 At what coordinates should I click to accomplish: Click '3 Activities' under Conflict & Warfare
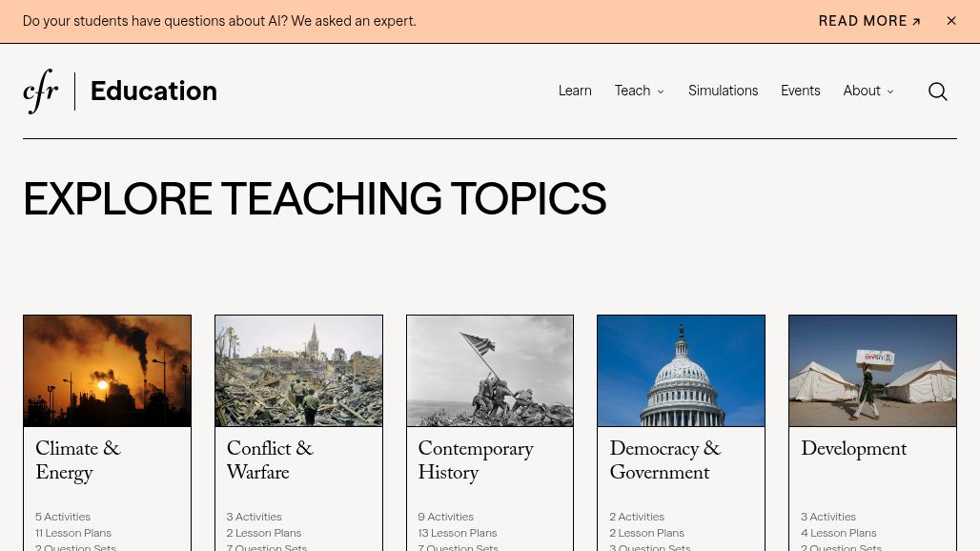tap(255, 517)
